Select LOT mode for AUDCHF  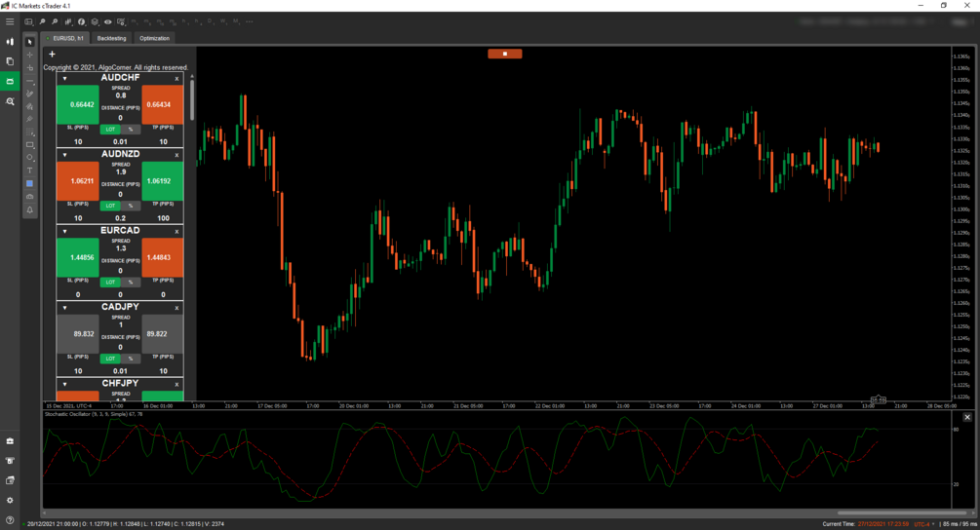110,130
